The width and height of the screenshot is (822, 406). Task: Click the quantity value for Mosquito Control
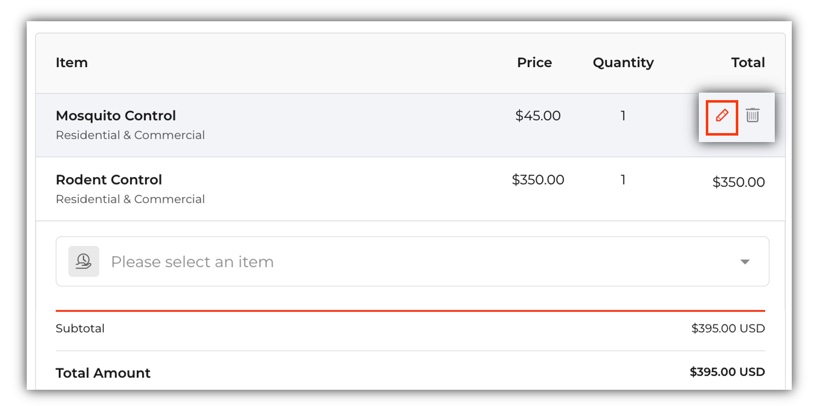(x=623, y=116)
